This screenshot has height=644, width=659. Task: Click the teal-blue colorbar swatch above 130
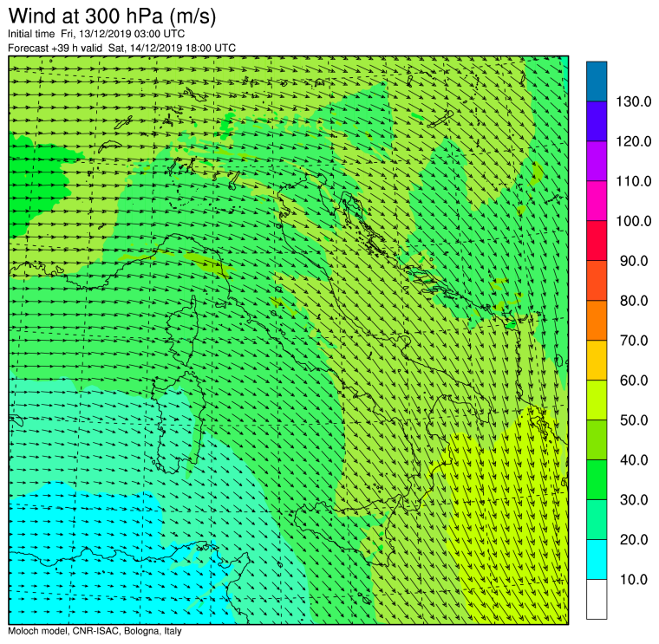597,81
